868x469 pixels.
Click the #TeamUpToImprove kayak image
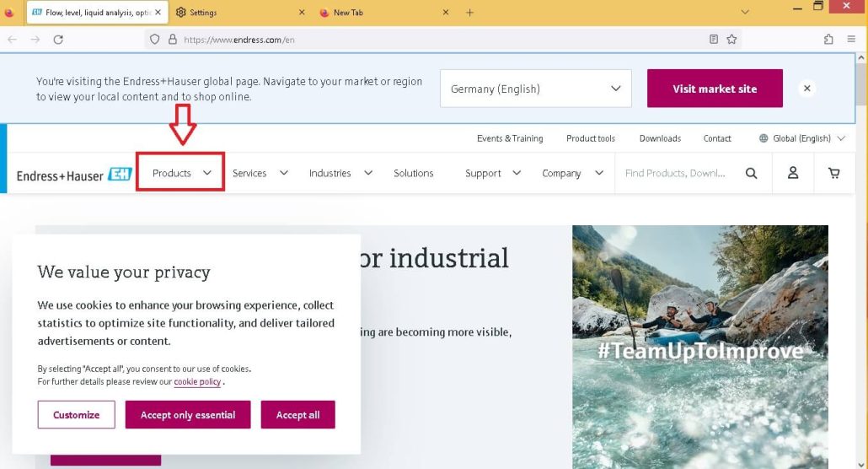pos(700,347)
